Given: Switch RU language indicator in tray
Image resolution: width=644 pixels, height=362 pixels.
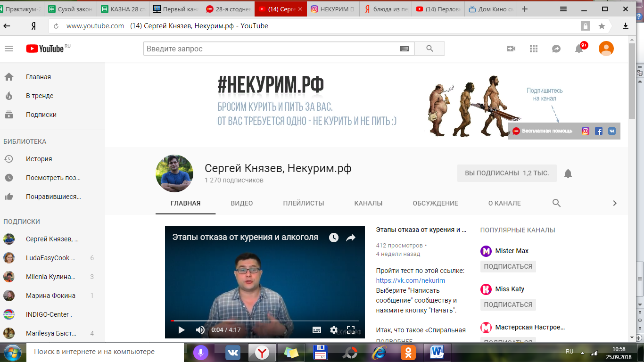Looking at the screenshot, I should click(x=570, y=352).
